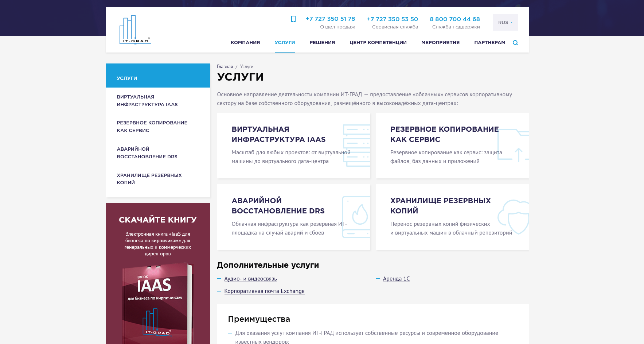This screenshot has height=344, width=644.
Task: Open Аудио- и видеосвязь link
Action: (250, 279)
